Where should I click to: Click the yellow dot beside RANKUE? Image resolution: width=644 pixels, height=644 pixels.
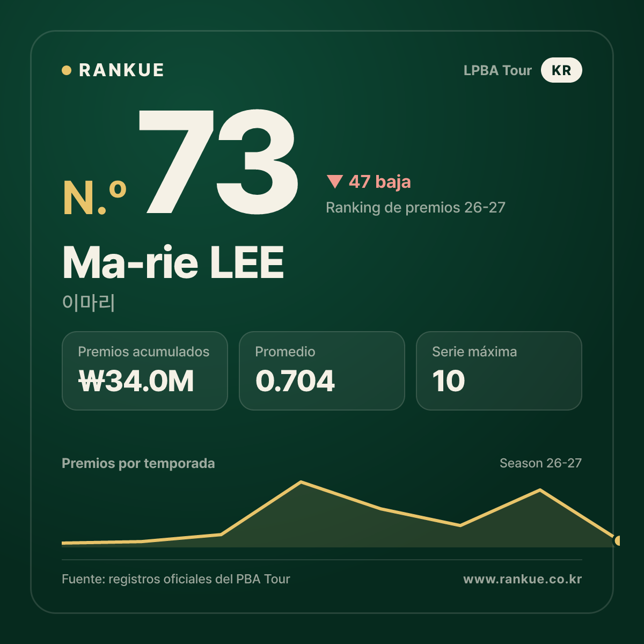click(x=67, y=70)
